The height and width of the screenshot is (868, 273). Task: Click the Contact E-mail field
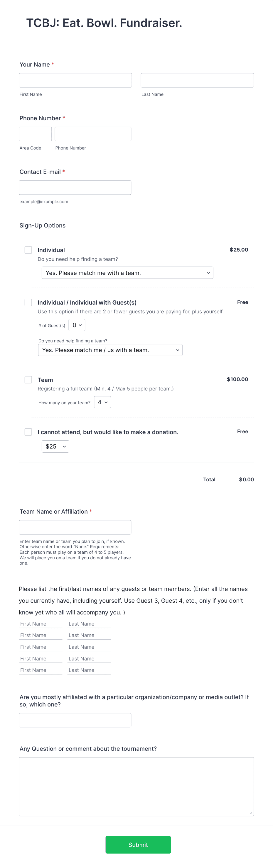pyautogui.click(x=75, y=187)
